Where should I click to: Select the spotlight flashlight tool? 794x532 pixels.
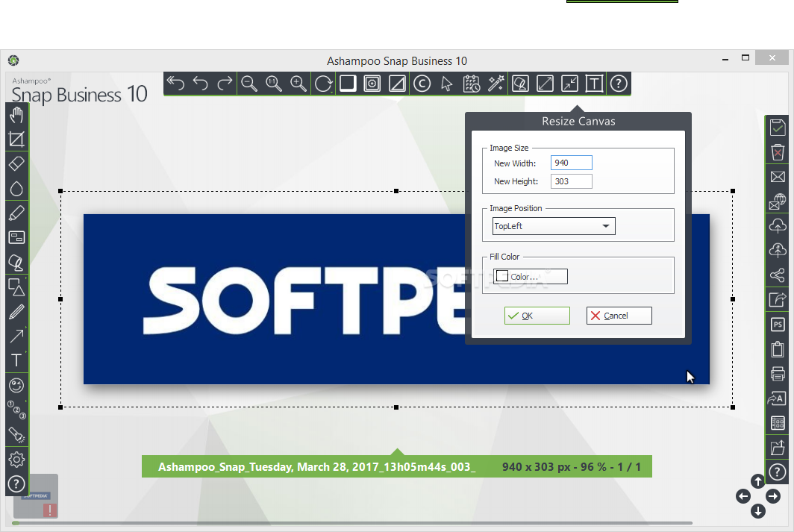(x=16, y=435)
